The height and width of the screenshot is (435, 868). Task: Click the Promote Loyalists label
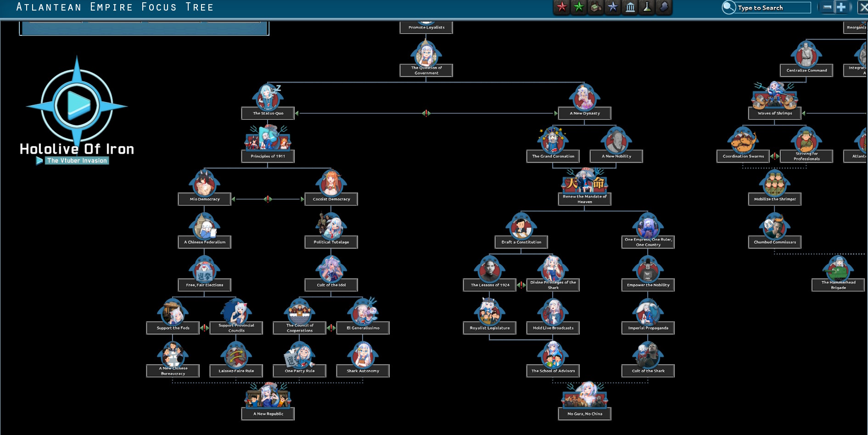pyautogui.click(x=426, y=28)
